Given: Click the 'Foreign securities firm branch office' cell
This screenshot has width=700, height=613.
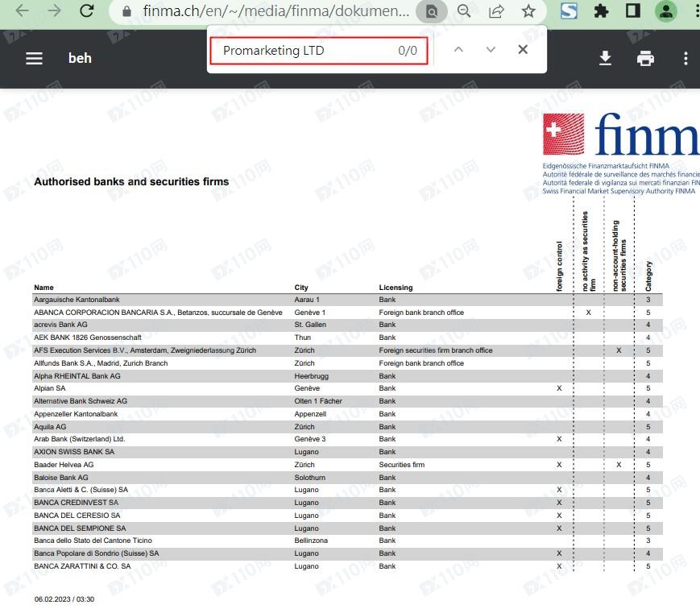Looking at the screenshot, I should [x=436, y=350].
